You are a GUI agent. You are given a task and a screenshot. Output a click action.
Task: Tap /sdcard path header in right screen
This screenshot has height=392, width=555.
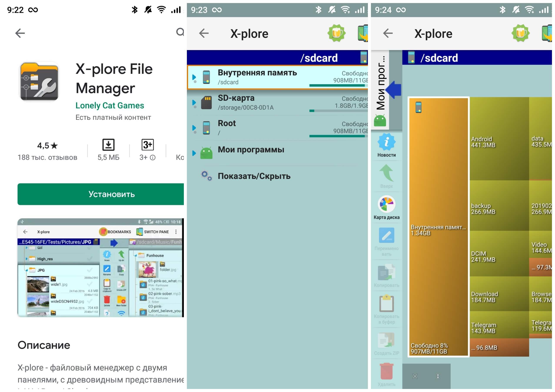(477, 58)
